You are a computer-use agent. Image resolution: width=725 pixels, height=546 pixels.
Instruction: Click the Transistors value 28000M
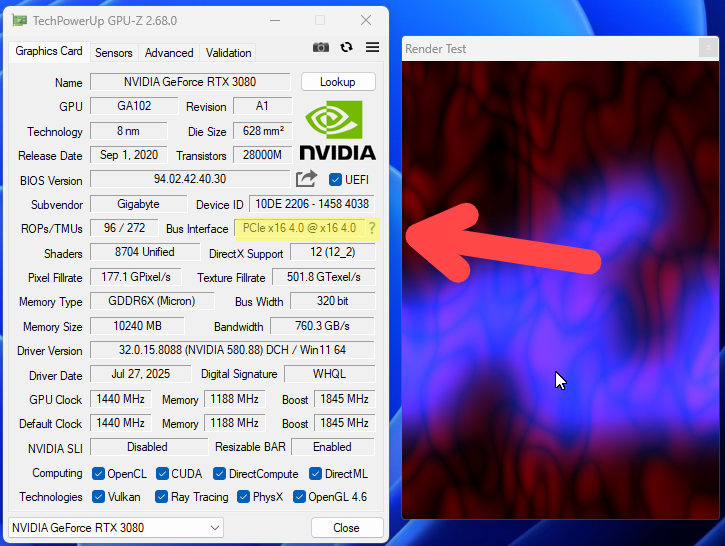click(262, 155)
